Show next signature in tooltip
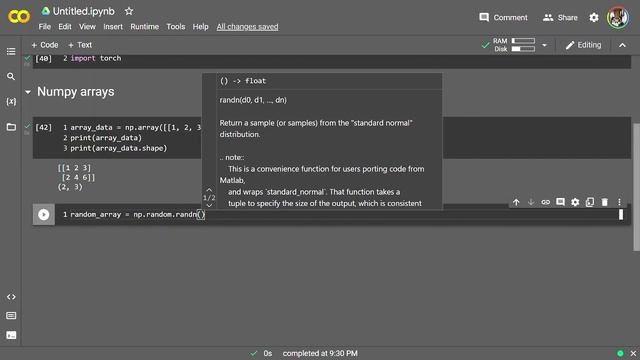Screen dimensions: 640x360 (209, 205)
